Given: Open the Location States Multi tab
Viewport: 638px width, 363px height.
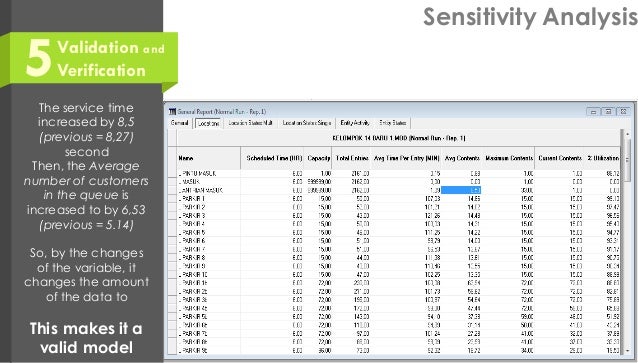Looking at the screenshot, I should 250,123.
